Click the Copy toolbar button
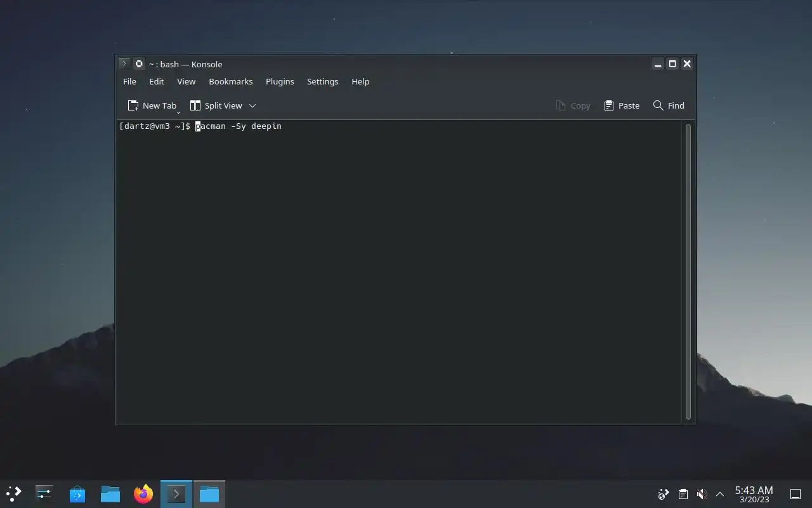The width and height of the screenshot is (812, 508). pos(573,105)
